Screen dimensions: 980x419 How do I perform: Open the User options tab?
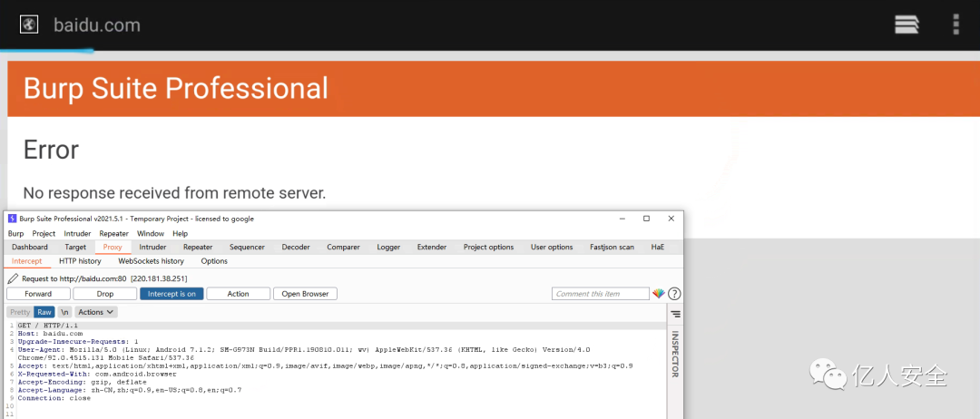tap(552, 248)
